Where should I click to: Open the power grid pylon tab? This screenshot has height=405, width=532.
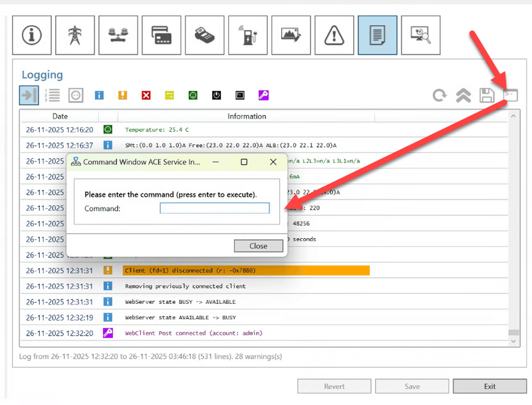[75, 35]
